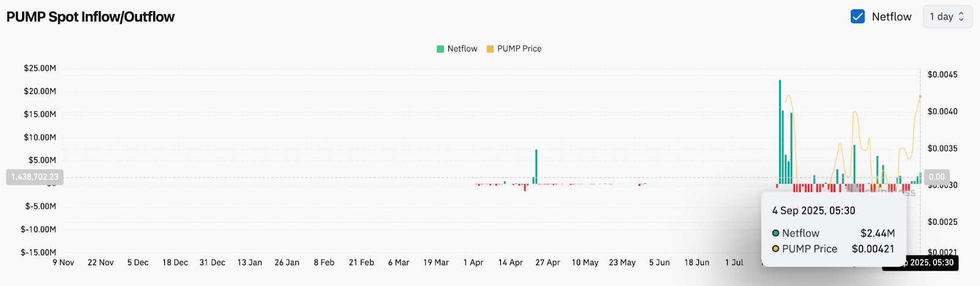Click the $10.00M y-axis label
The height and width of the screenshot is (286, 980).
(x=40, y=137)
